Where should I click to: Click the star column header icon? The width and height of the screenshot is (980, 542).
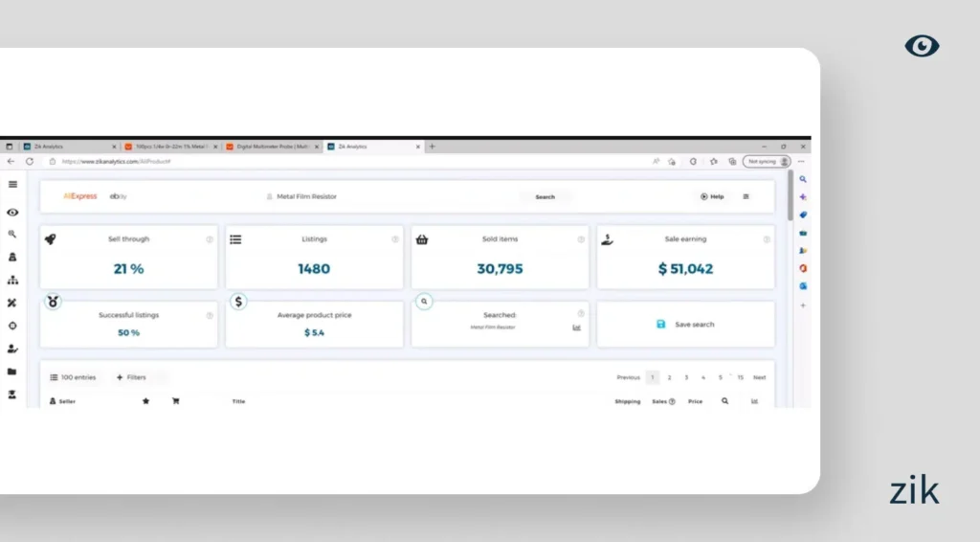(145, 402)
